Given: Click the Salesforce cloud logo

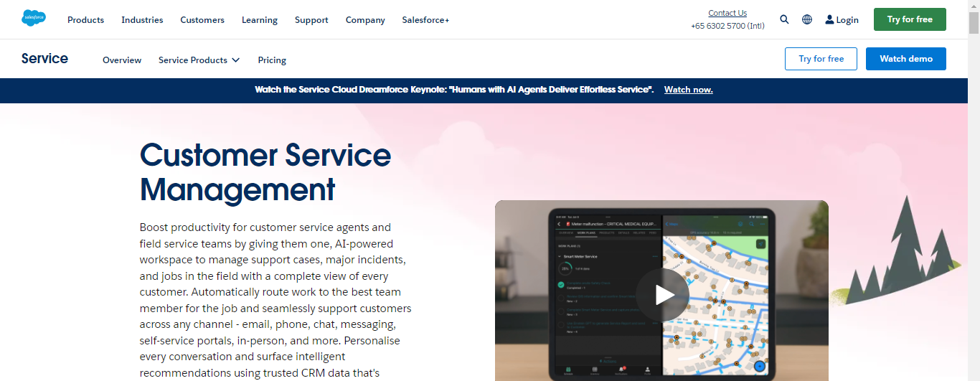Looking at the screenshot, I should tap(34, 19).
